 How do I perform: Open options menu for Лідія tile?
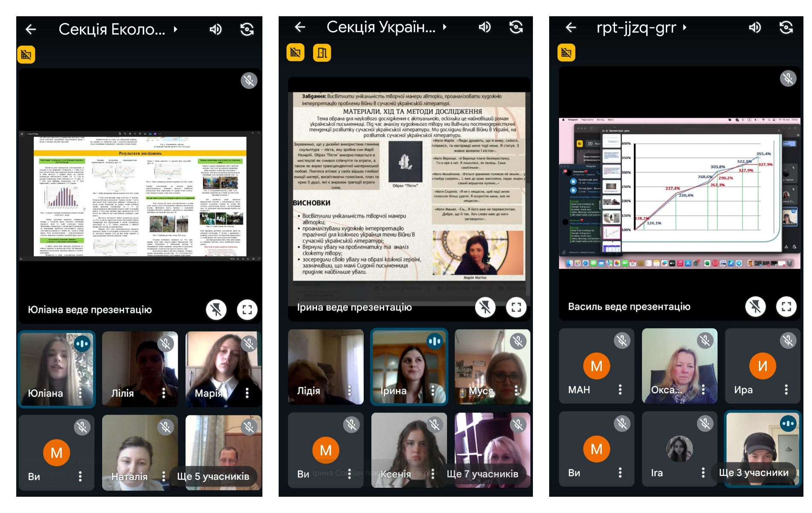350,390
